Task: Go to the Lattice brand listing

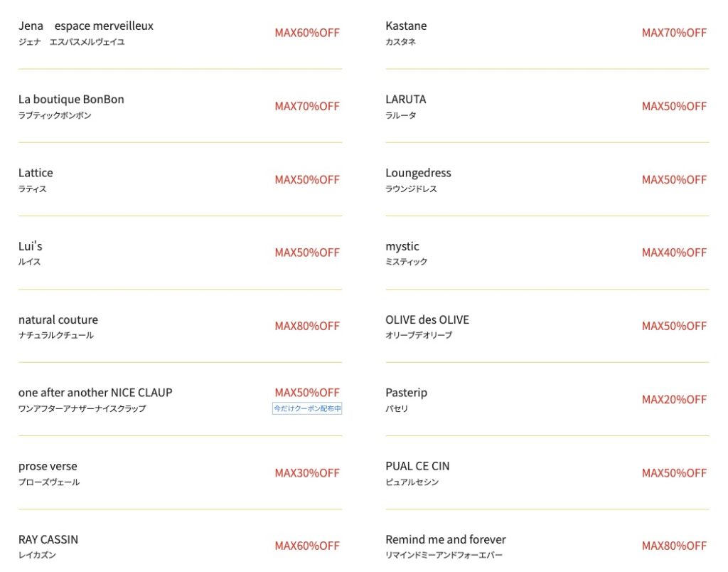Action: coord(36,173)
